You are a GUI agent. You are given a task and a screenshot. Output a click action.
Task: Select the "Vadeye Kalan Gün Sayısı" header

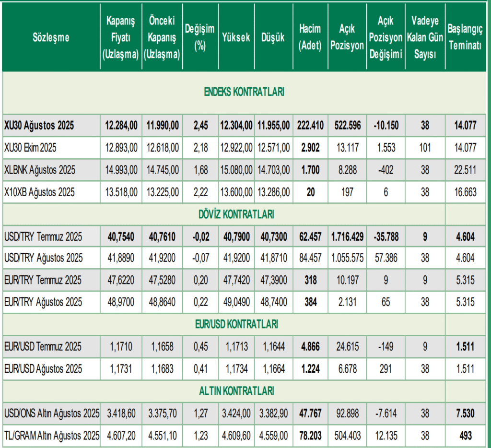425,37
